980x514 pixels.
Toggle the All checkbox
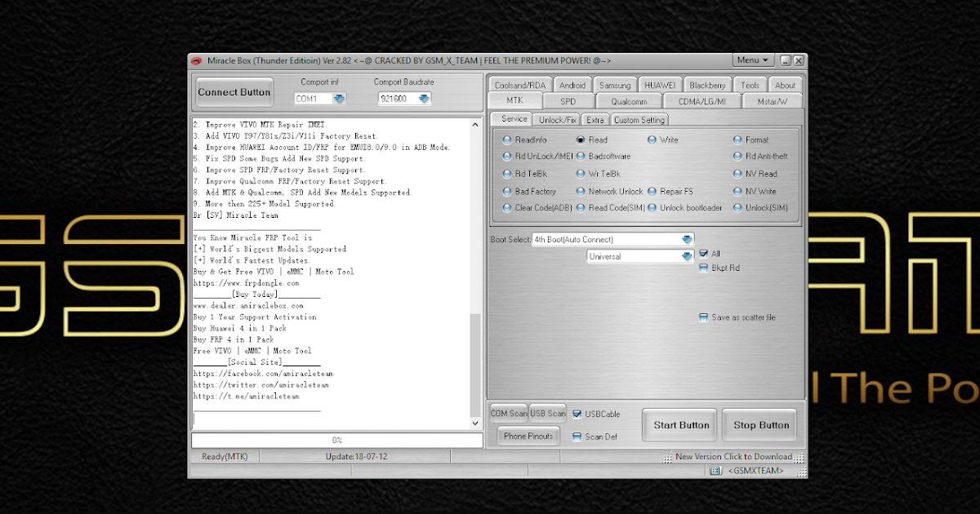coord(703,254)
